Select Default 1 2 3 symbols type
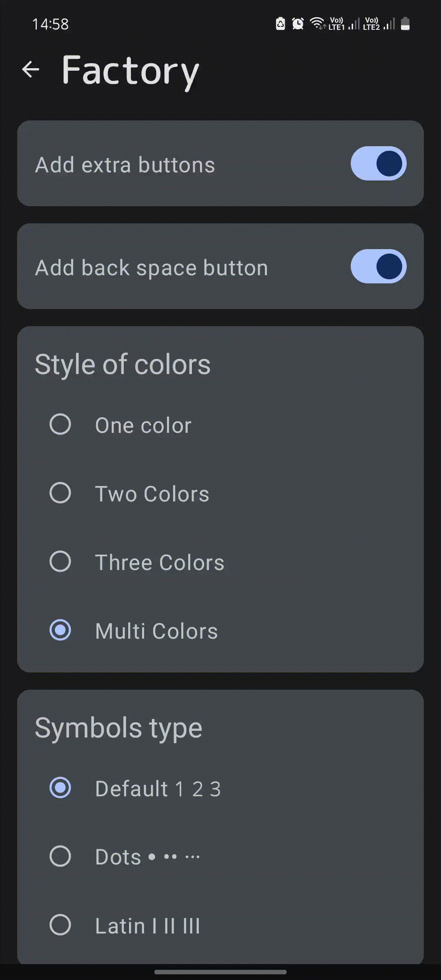 (60, 788)
